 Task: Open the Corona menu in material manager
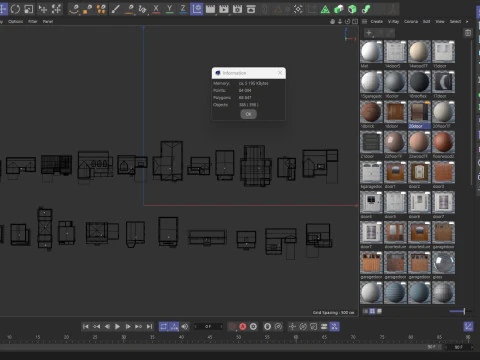point(411,21)
